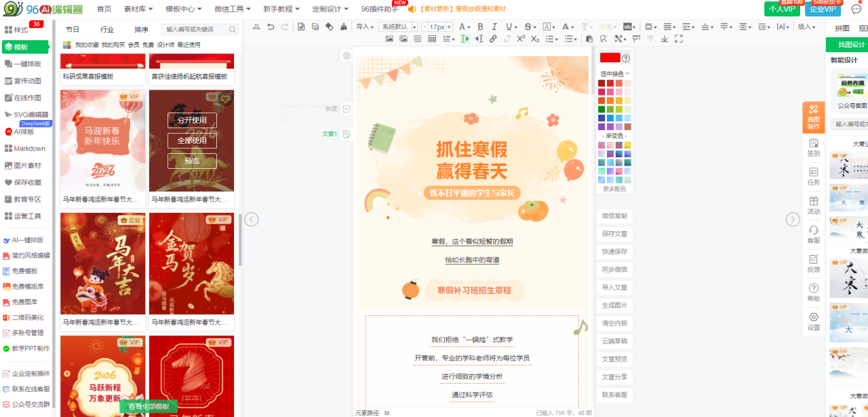Click the superscript X² icon

(x=521, y=39)
